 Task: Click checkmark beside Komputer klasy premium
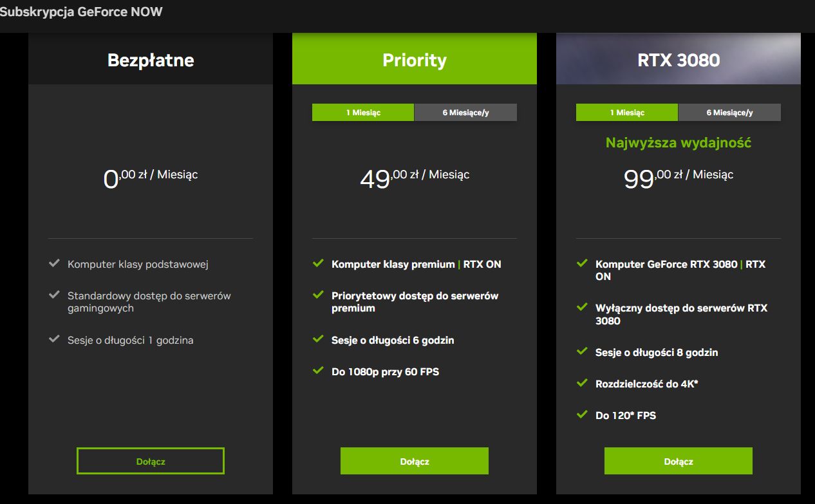318,263
